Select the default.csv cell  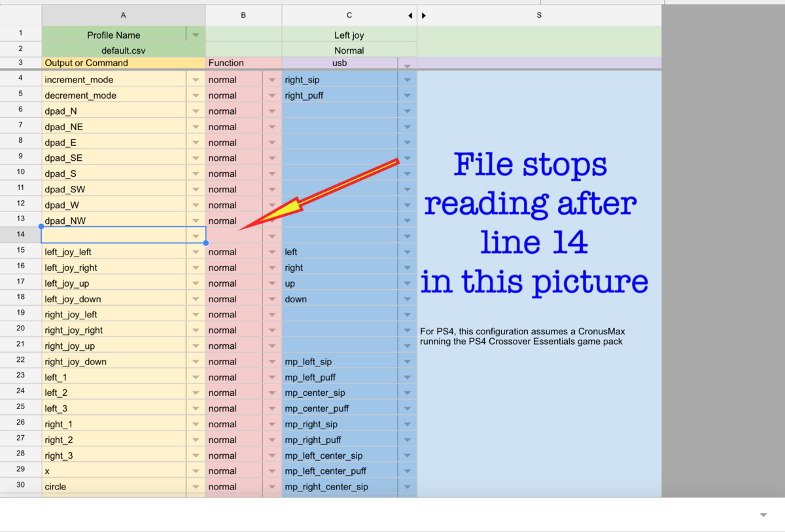click(123, 50)
